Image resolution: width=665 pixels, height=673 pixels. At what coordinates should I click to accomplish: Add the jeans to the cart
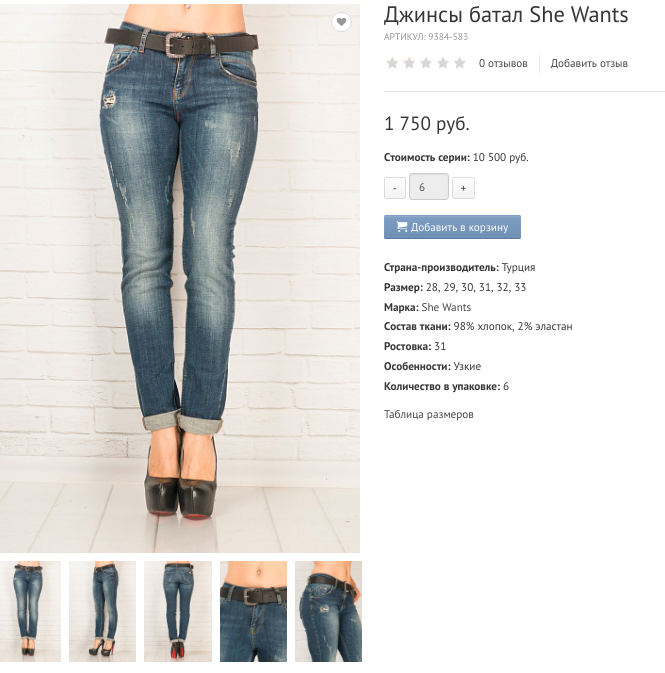pos(452,227)
